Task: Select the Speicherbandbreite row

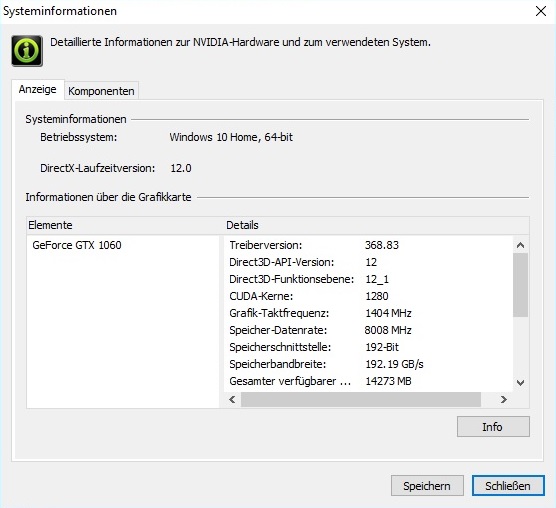Action: click(368, 364)
